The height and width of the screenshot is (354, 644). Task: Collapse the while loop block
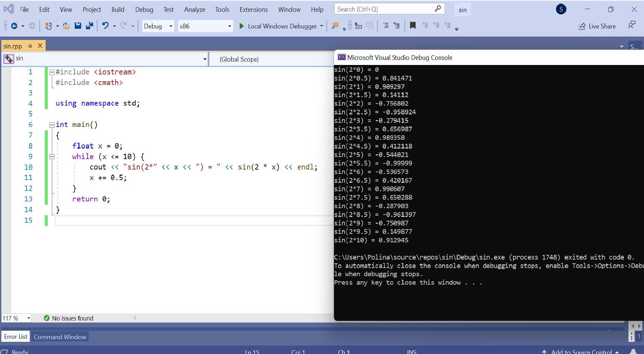(52, 157)
